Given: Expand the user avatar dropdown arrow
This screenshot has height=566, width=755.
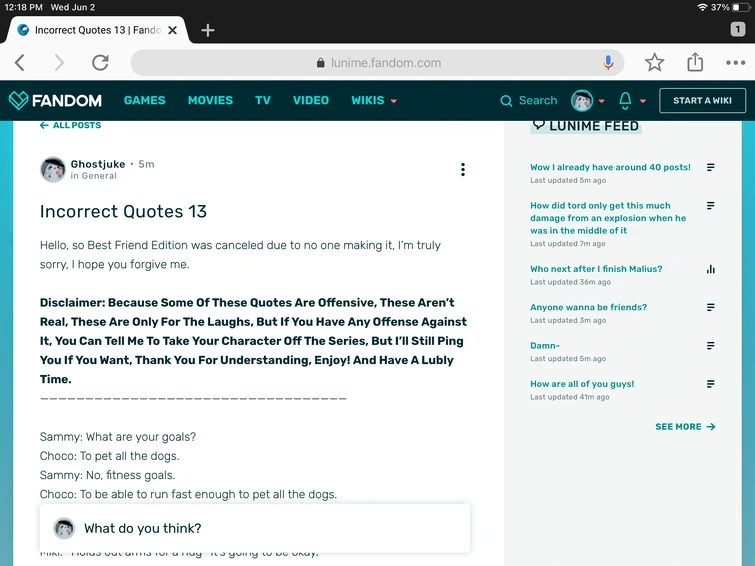Looking at the screenshot, I should [601, 101].
